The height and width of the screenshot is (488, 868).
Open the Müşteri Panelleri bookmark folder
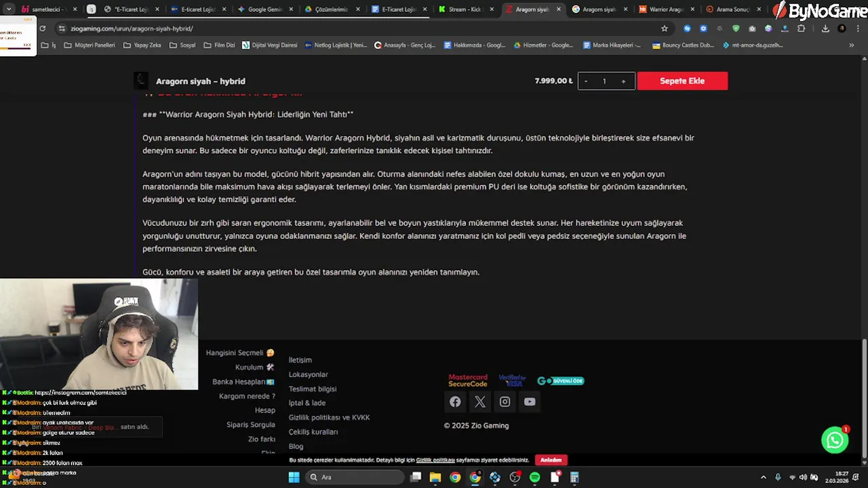click(89, 45)
